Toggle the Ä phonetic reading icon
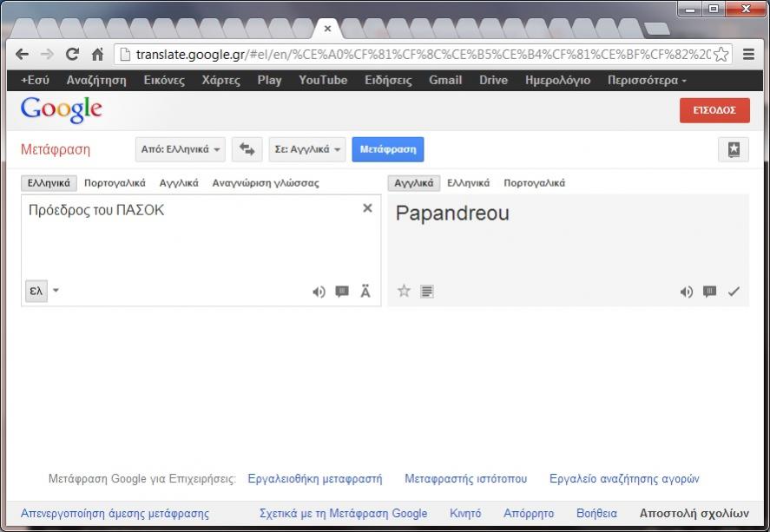Screen dimensions: 770x532 [365, 292]
